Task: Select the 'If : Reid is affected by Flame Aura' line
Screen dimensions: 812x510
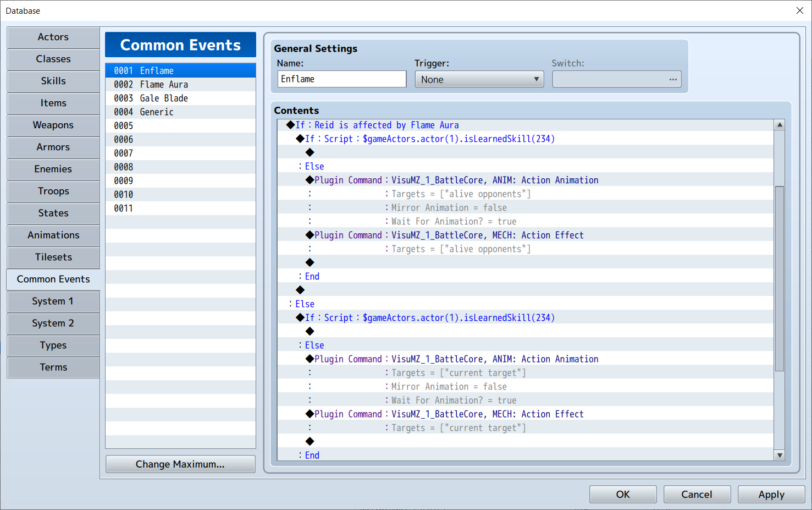Action: click(x=526, y=125)
